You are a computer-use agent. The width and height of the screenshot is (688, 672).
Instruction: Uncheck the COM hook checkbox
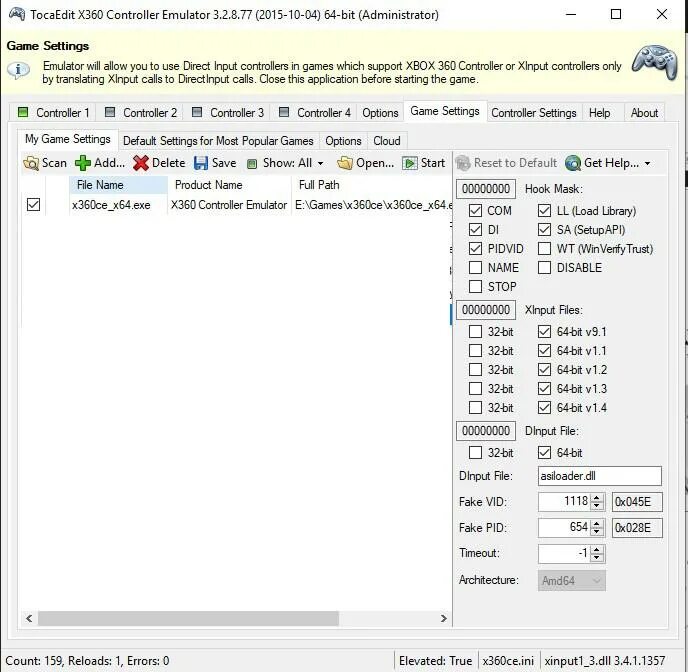tap(475, 211)
